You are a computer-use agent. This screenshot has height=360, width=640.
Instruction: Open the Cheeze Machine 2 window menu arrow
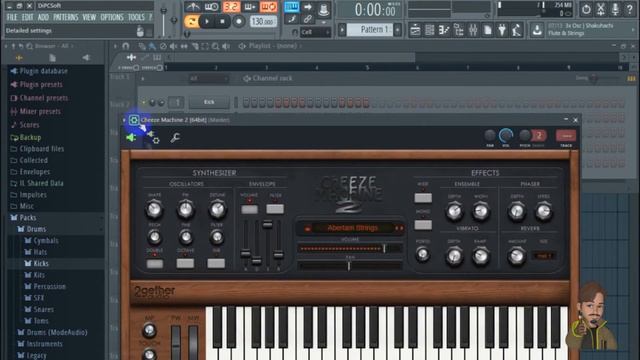[x=124, y=120]
